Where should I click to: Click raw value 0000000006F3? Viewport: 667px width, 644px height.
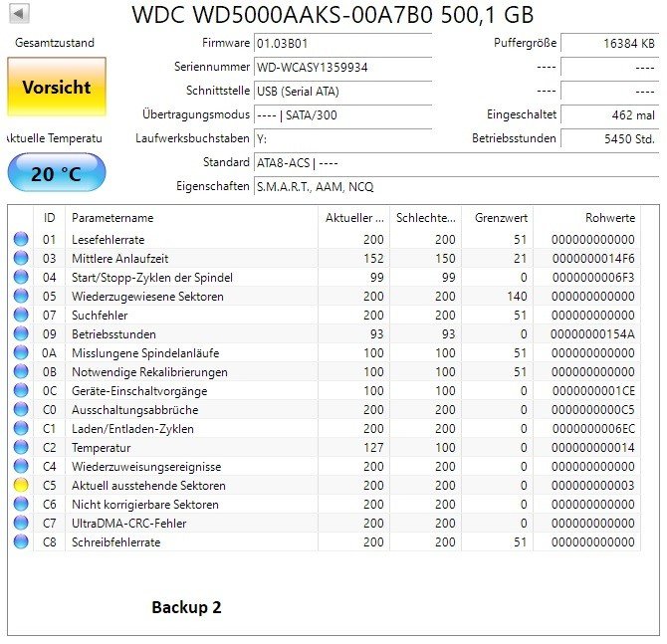click(x=593, y=278)
